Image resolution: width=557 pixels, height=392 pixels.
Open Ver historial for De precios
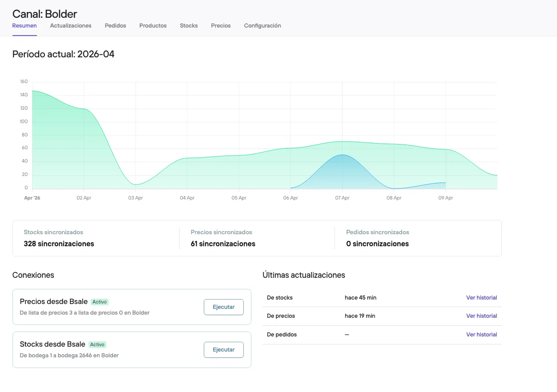click(x=481, y=316)
